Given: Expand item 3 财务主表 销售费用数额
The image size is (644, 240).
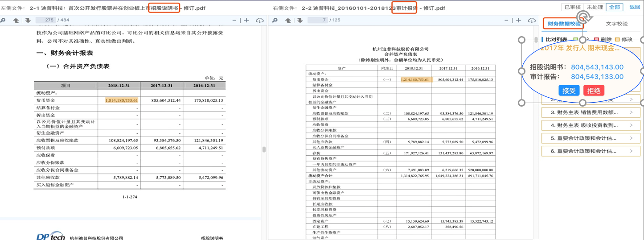Looking at the screenshot, I should click(591, 113).
